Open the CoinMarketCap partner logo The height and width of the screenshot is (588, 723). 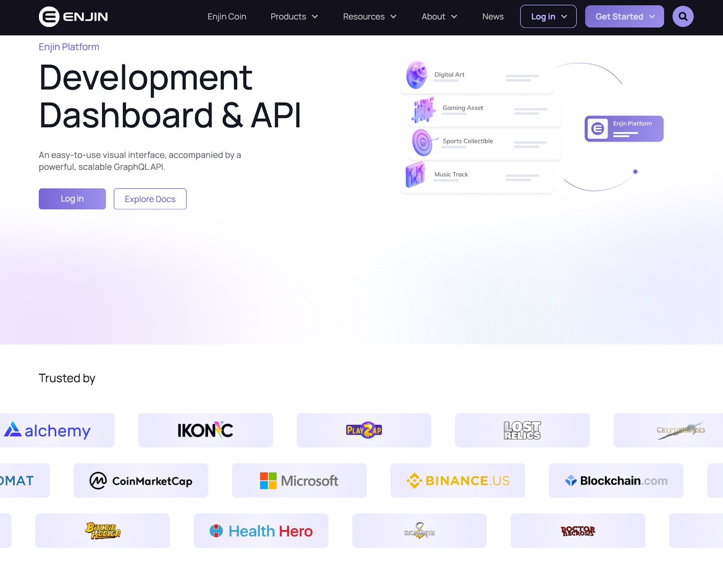coord(141,480)
